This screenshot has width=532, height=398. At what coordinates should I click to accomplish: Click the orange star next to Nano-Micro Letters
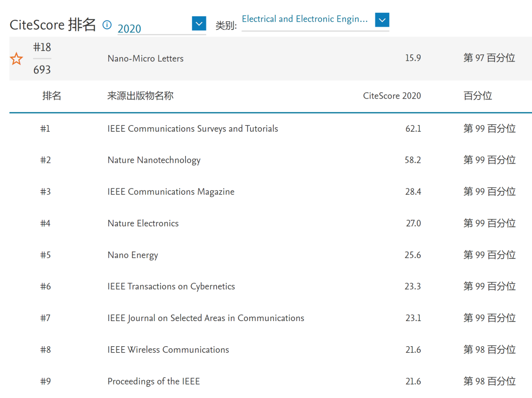click(x=16, y=59)
